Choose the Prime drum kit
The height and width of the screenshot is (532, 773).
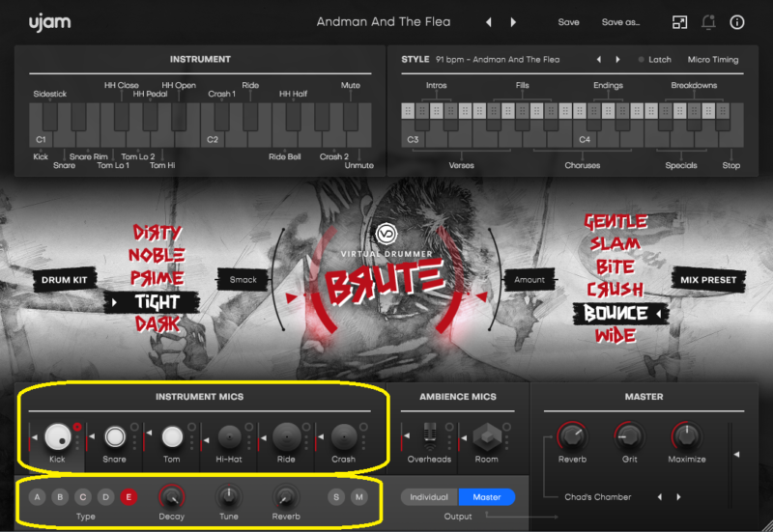pos(157,278)
